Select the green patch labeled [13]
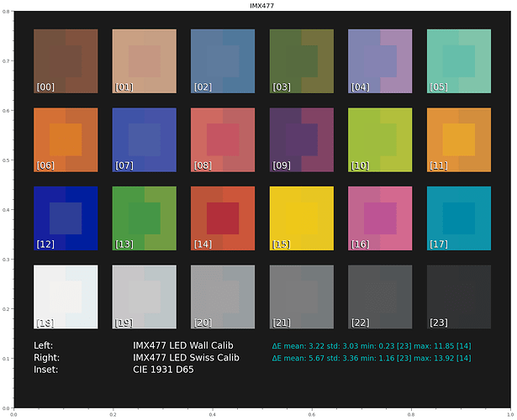This screenshot has width=517, height=420. pyautogui.click(x=145, y=218)
